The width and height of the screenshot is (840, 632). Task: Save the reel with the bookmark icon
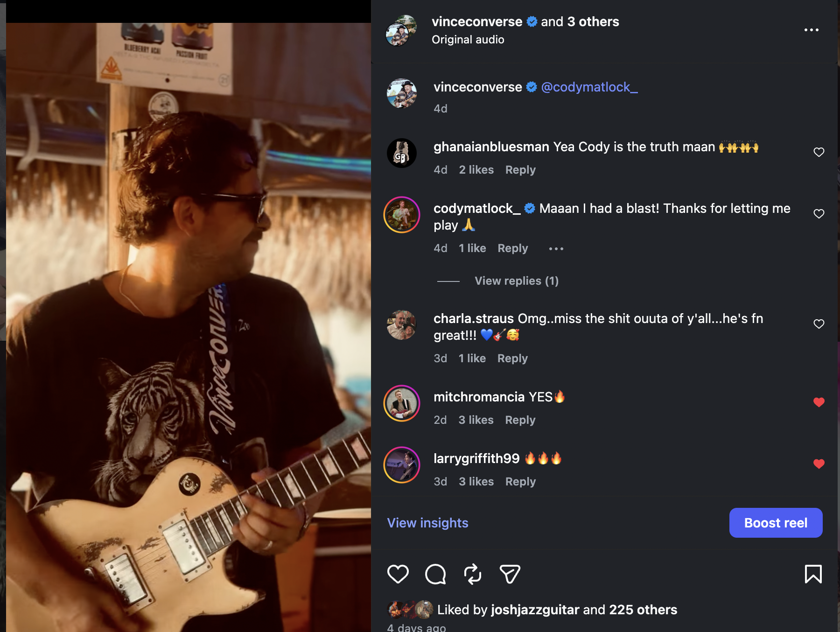[813, 574]
